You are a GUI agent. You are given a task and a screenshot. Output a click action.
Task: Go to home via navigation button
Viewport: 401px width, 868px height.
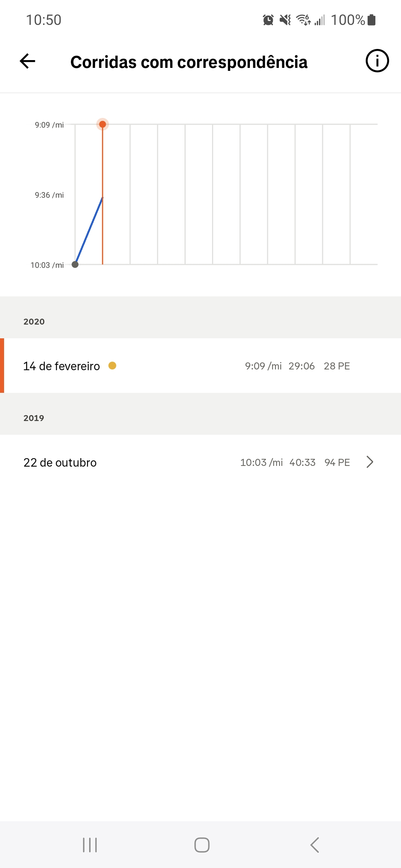point(202,845)
